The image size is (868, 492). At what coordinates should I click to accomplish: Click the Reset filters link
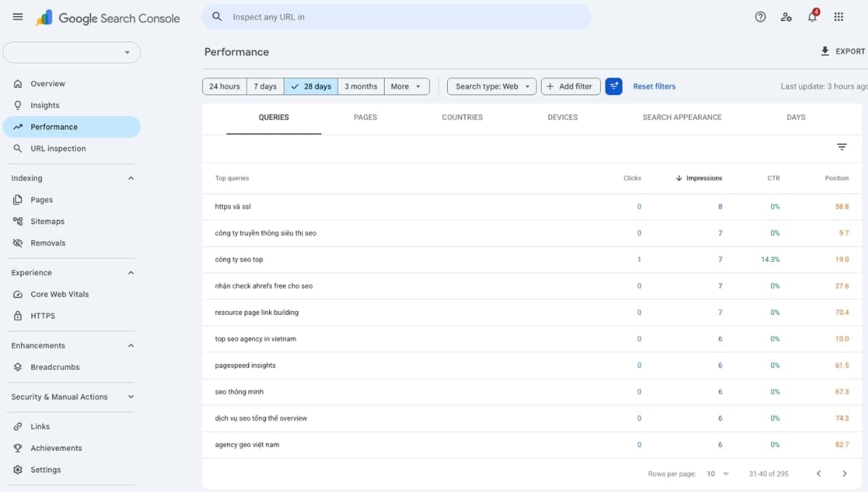(x=654, y=86)
